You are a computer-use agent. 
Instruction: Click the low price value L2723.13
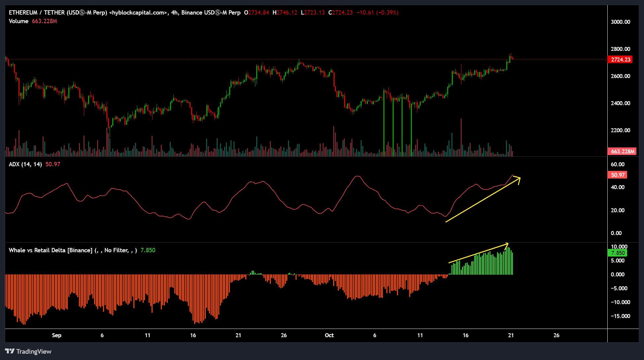click(313, 13)
